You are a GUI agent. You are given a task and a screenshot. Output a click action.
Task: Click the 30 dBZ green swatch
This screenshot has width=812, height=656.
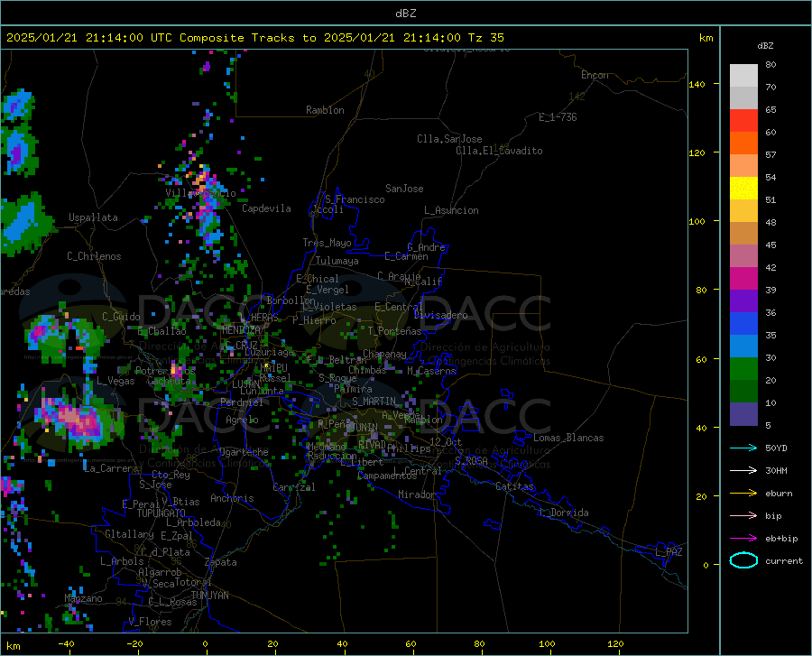[x=743, y=369]
